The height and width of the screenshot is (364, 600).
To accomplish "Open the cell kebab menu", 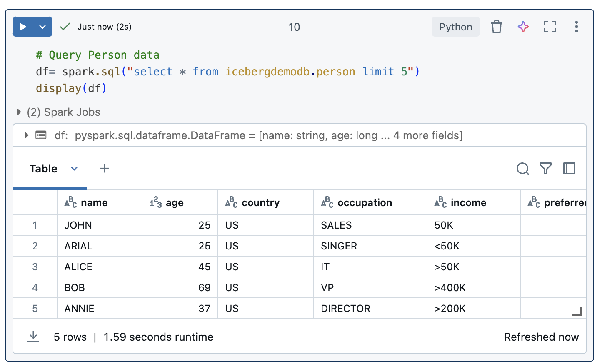I will click(576, 27).
